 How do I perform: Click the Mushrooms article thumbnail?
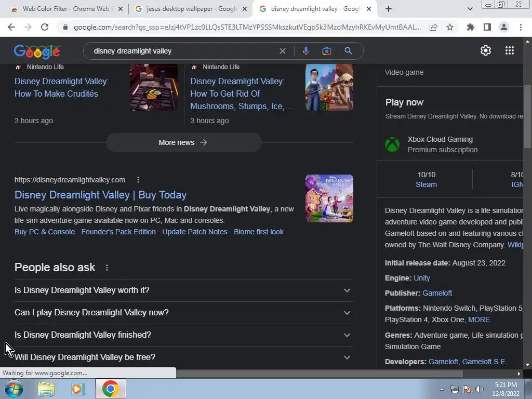tap(329, 87)
